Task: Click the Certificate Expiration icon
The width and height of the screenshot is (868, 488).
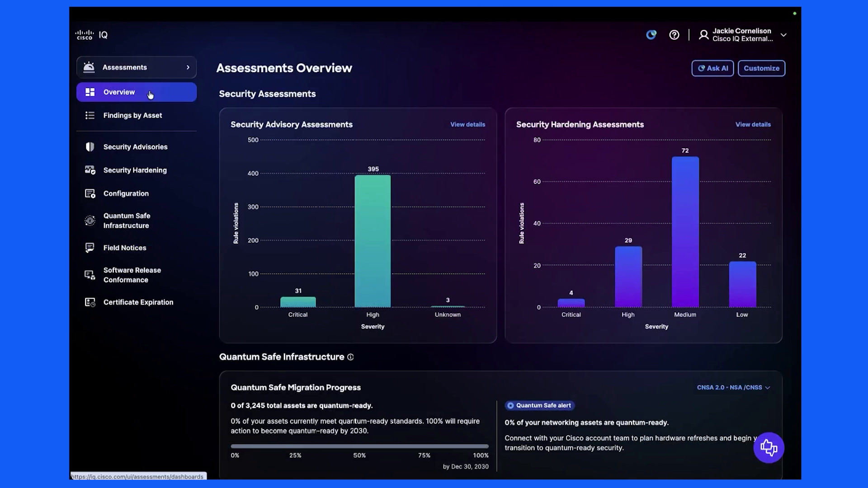Action: pyautogui.click(x=90, y=302)
